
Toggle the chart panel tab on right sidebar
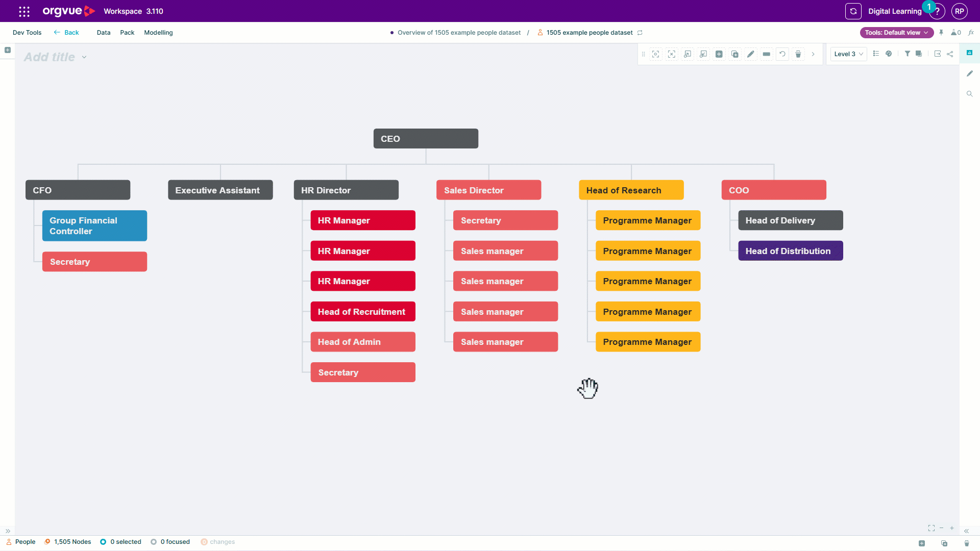coord(969,53)
